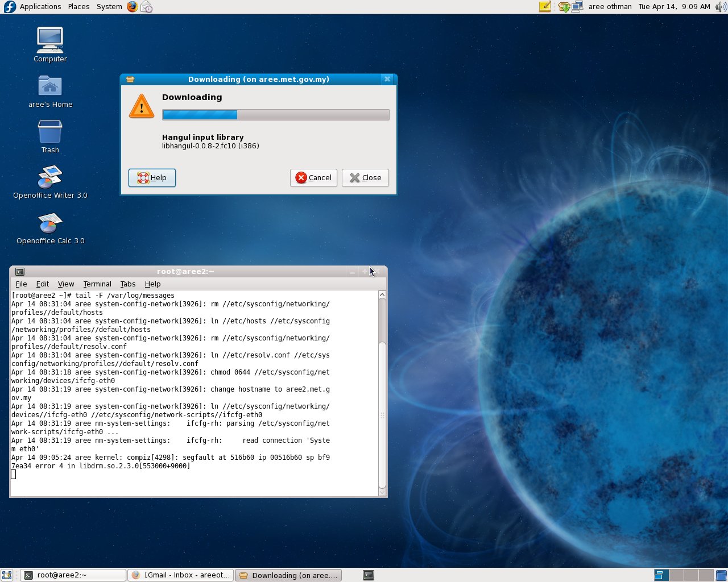The image size is (728, 582).
Task: Open the terminal's Edit menu
Action: pos(42,284)
